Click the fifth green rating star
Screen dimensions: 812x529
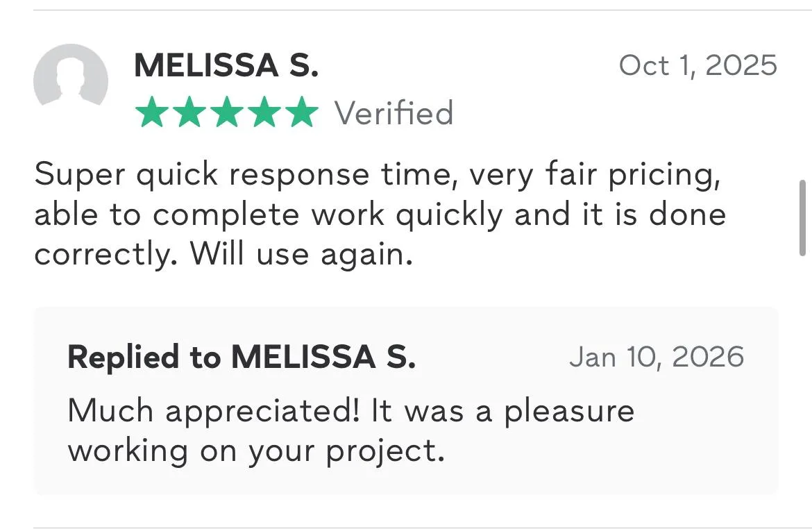301,113
